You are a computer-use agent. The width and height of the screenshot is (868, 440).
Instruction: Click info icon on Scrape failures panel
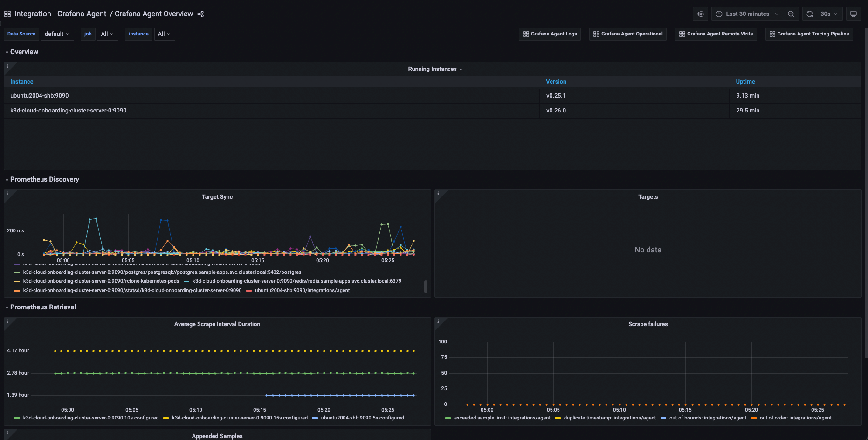[438, 321]
